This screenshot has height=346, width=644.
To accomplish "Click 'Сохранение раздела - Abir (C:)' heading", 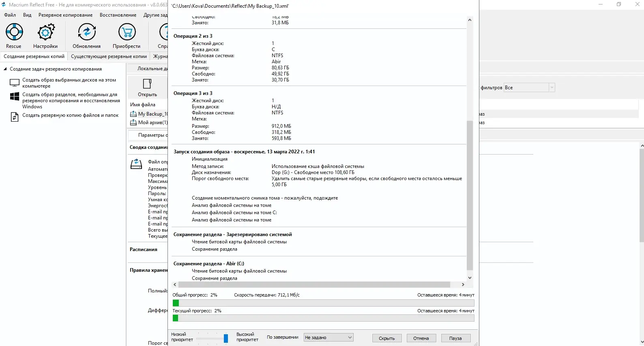I will point(209,264).
